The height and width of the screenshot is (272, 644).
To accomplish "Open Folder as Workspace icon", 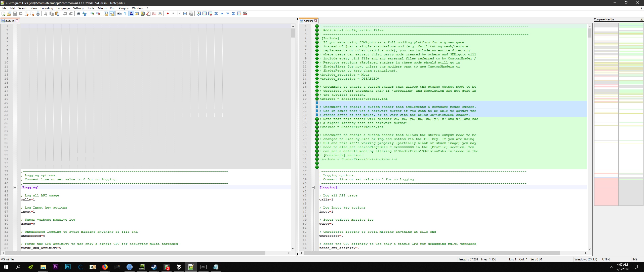I will (x=154, y=14).
